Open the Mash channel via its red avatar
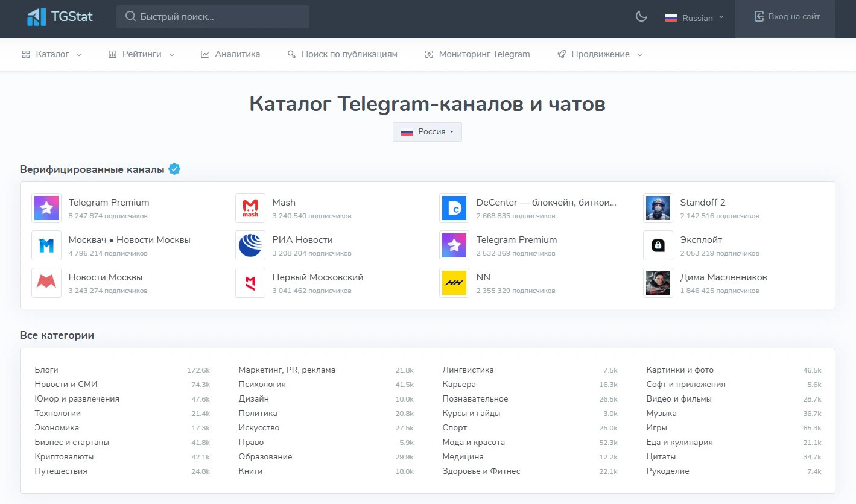Screen dimensions: 856x504 pos(250,208)
